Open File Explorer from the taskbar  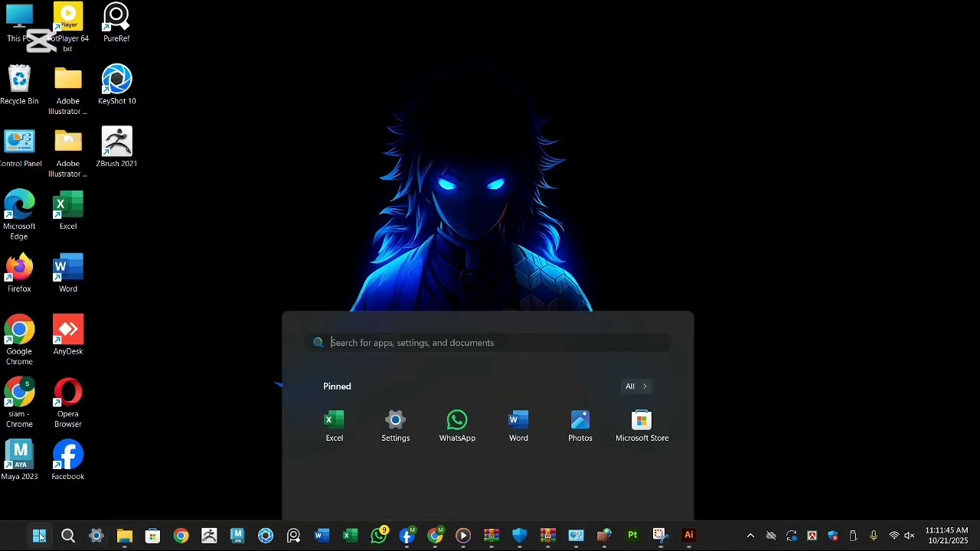coord(125,536)
